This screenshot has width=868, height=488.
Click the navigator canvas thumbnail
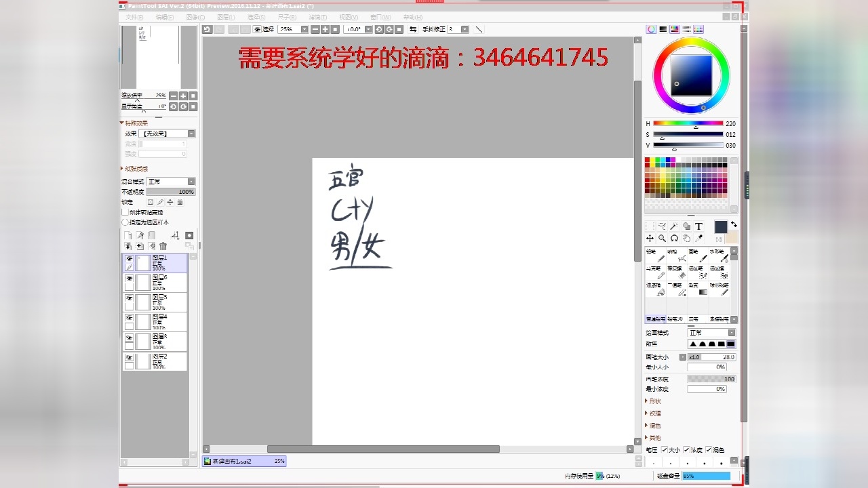point(159,56)
